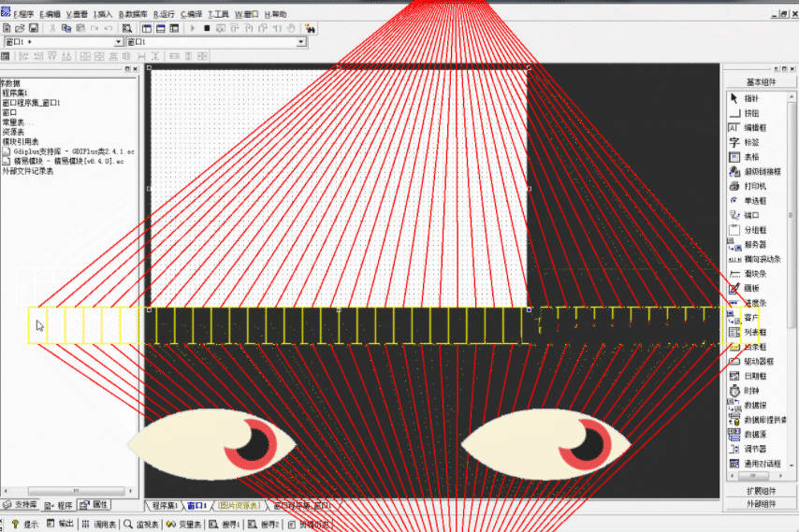The image size is (799, 532).
Task: Click the Open file toolbar icon
Action: coord(20,28)
